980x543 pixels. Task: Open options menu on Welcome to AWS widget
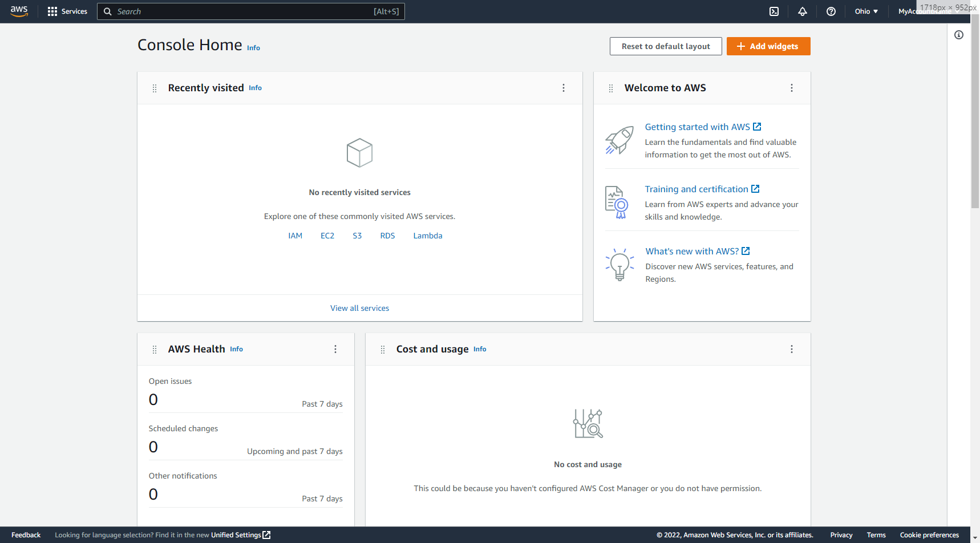(792, 88)
